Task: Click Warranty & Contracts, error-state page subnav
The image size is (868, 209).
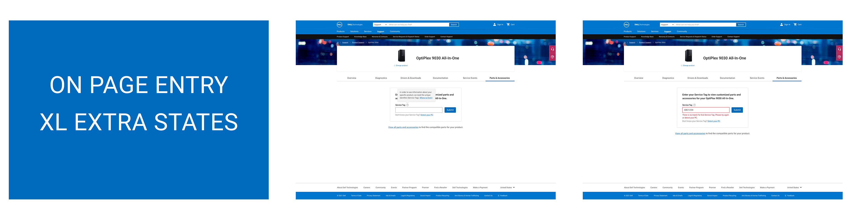Action: pyautogui.click(x=667, y=37)
